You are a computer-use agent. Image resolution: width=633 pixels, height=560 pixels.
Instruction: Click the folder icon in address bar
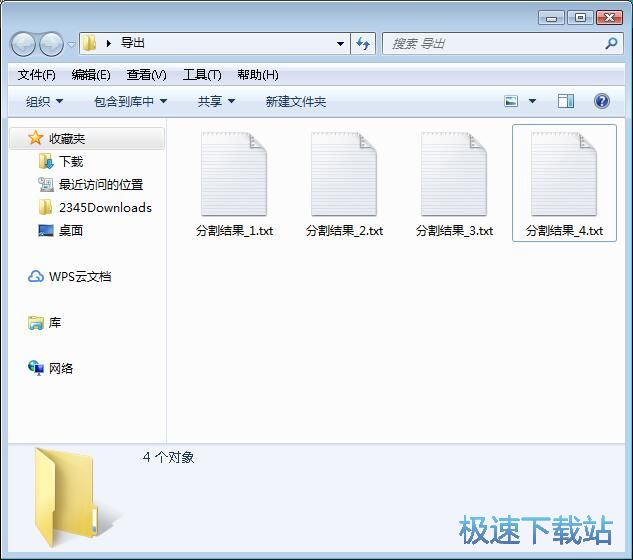pos(89,43)
